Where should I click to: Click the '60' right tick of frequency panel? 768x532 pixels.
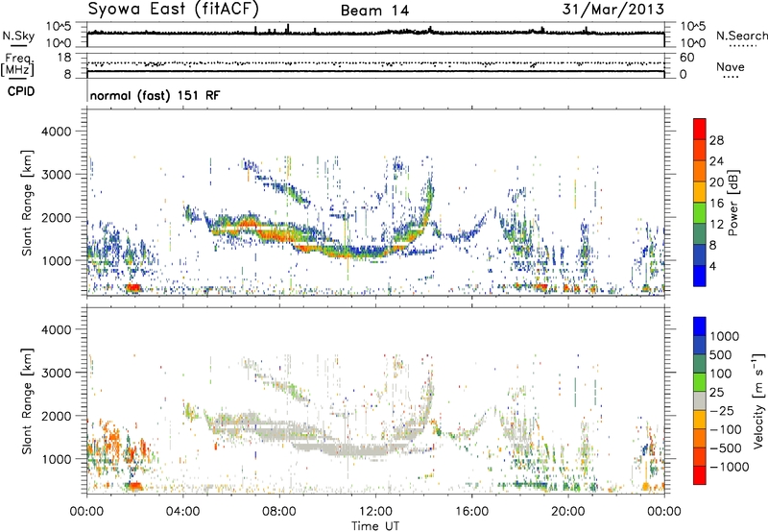point(686,58)
